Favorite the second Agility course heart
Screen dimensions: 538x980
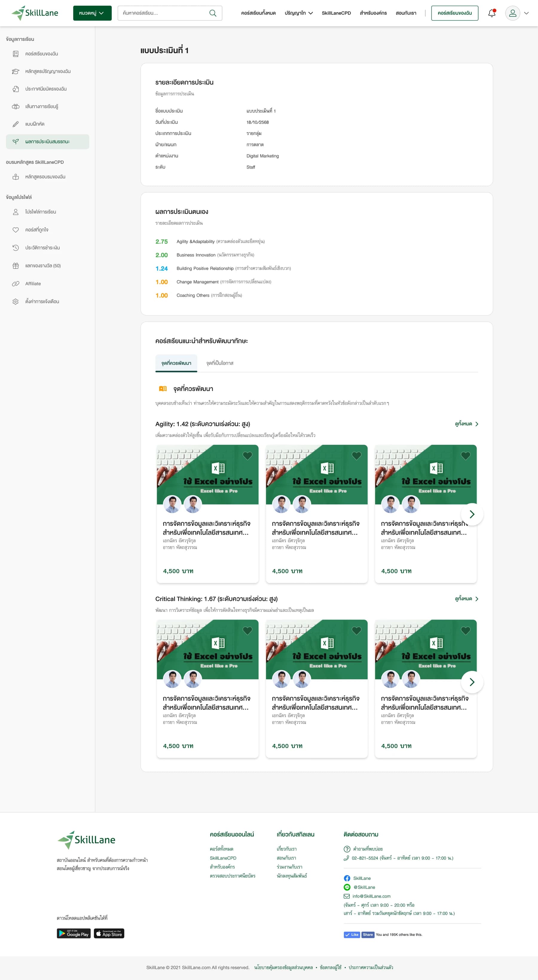point(357,455)
